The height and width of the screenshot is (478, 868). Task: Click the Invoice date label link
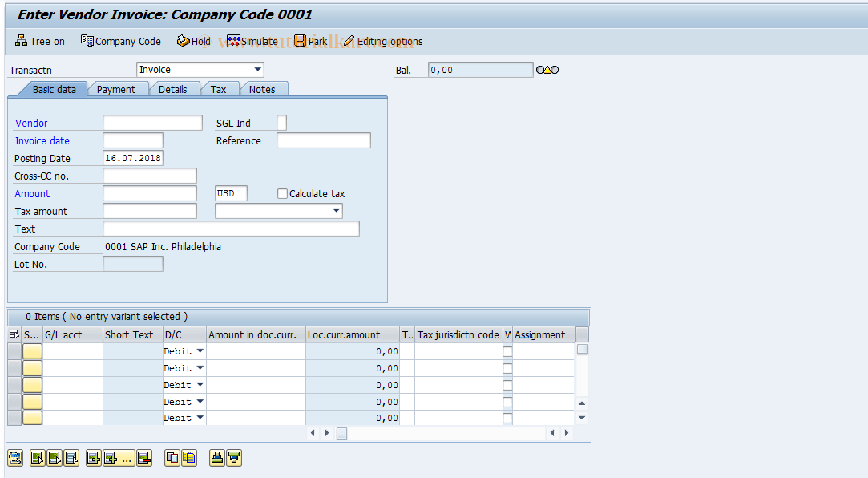(x=42, y=140)
